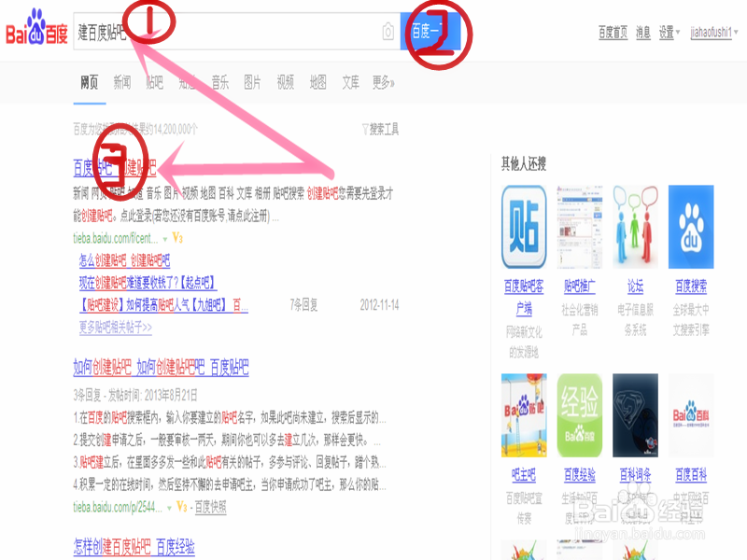Open 百度贴吧客户端 link

click(x=524, y=297)
